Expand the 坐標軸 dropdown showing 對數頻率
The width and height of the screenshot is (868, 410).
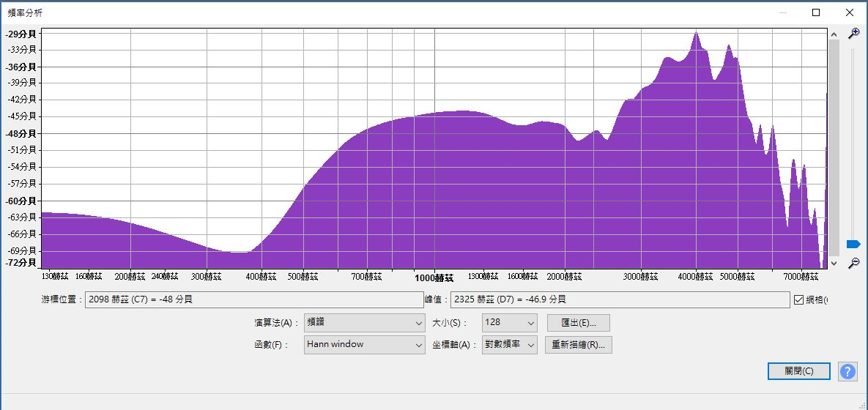pyautogui.click(x=510, y=344)
